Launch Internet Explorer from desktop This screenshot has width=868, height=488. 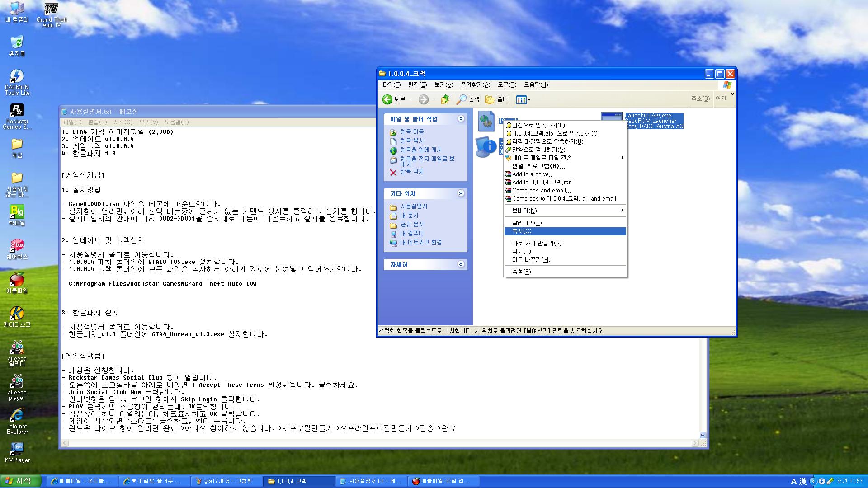(17, 421)
